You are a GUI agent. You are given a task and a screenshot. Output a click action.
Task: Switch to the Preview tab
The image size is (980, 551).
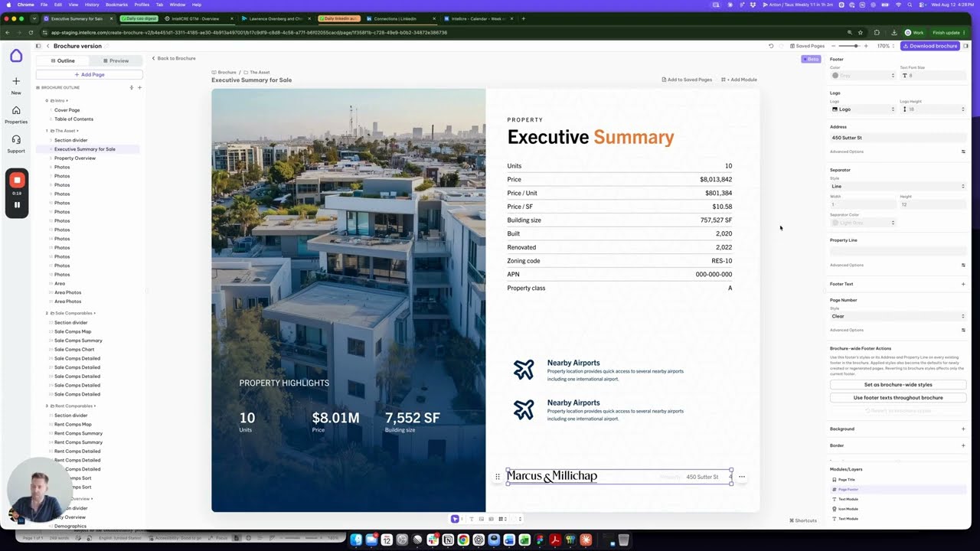[x=116, y=60]
